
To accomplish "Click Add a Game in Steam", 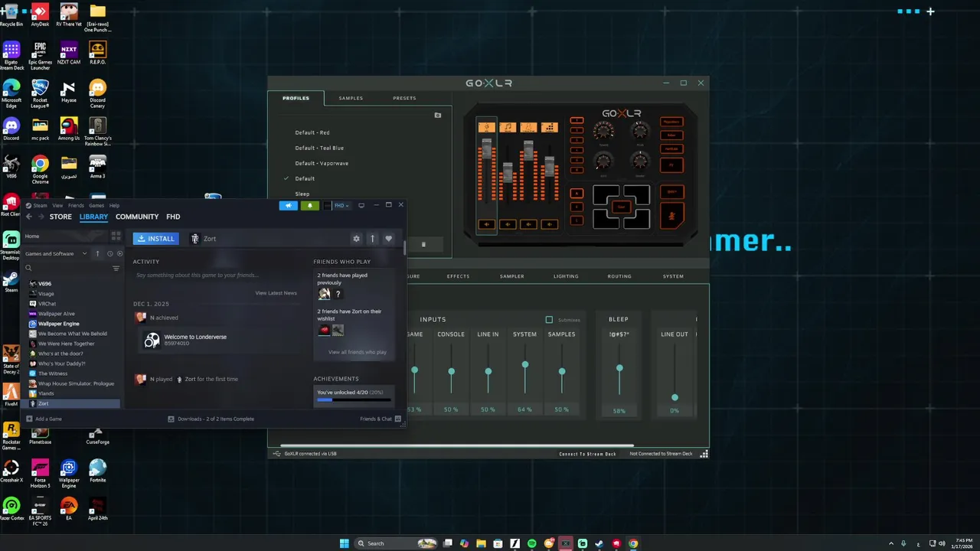I will (x=44, y=419).
